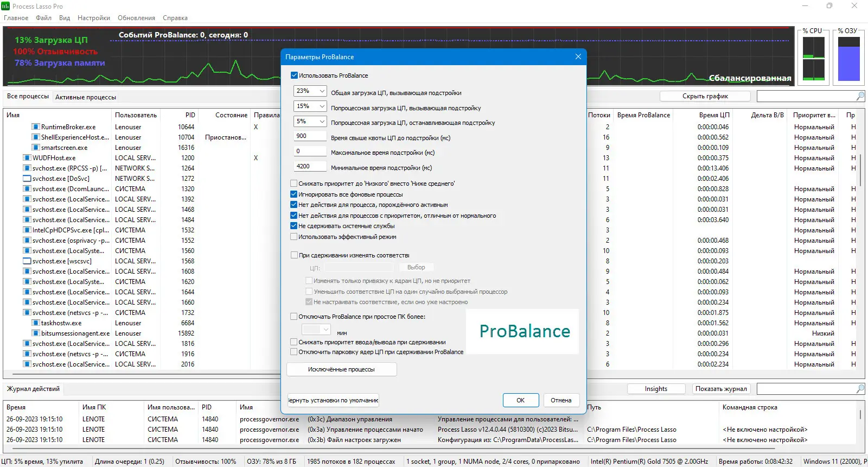Select the Журнал действий tab

(33, 389)
